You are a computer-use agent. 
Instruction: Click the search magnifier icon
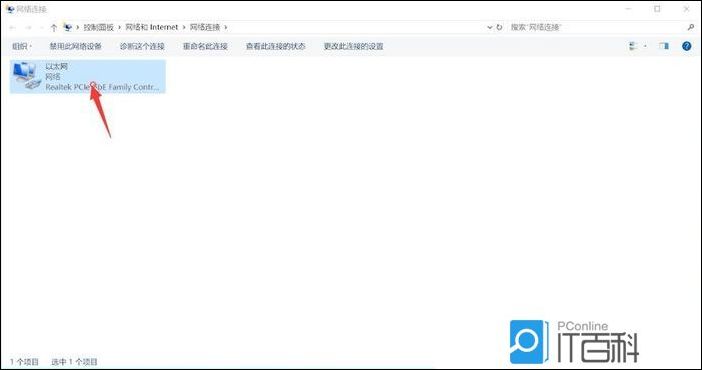tap(691, 27)
